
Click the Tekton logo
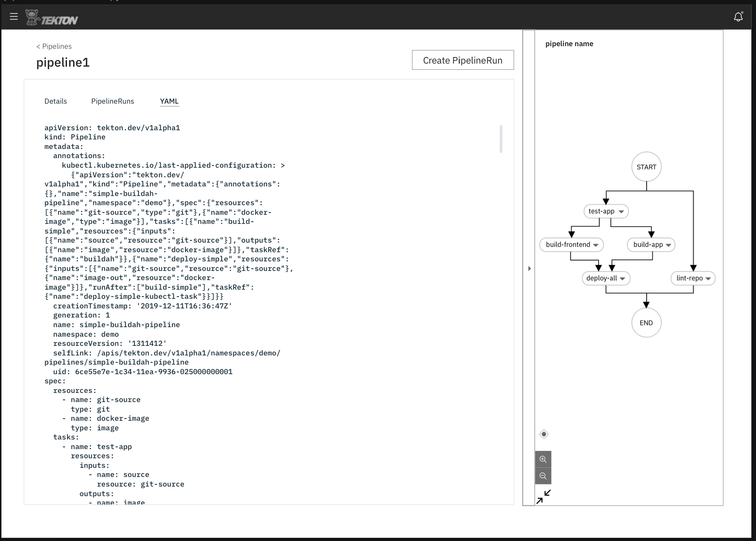(52, 17)
